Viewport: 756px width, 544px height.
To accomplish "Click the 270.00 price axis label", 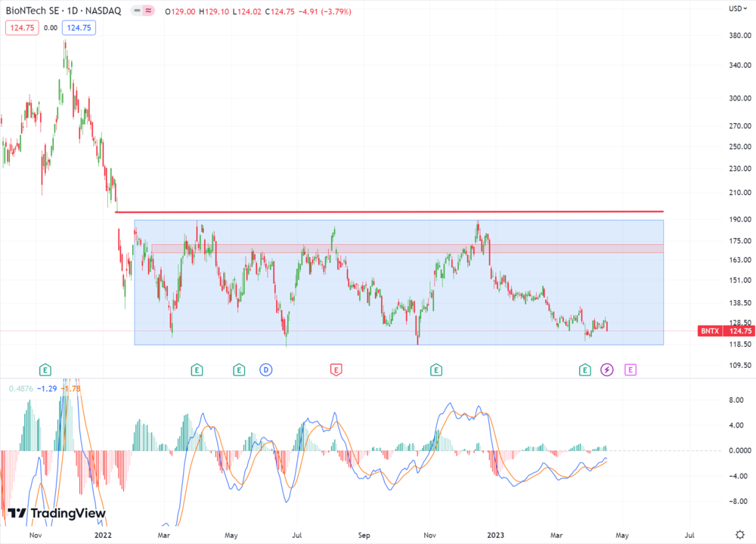I will point(740,126).
